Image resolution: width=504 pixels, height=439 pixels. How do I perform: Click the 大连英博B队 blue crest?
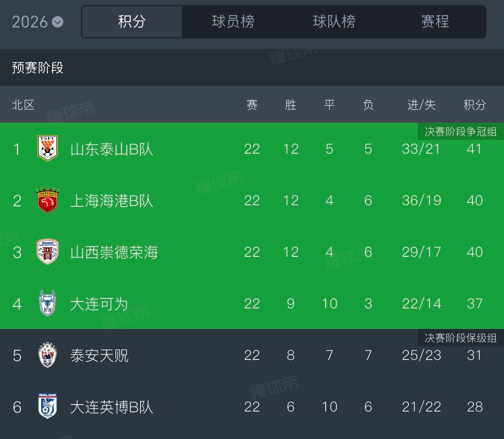(47, 407)
